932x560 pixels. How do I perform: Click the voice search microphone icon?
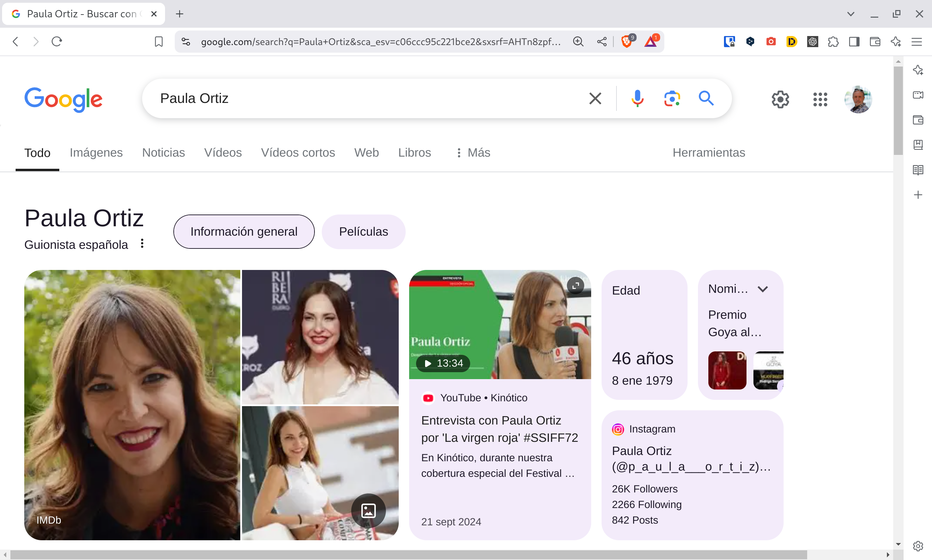click(x=637, y=98)
